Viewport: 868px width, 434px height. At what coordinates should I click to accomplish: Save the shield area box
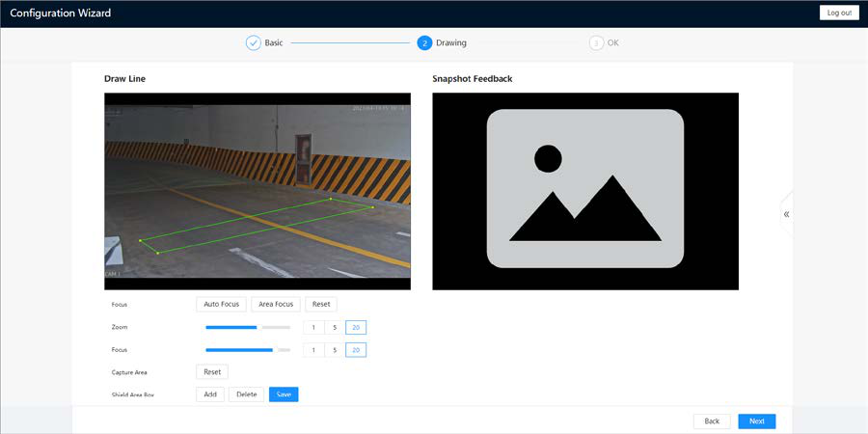[284, 394]
